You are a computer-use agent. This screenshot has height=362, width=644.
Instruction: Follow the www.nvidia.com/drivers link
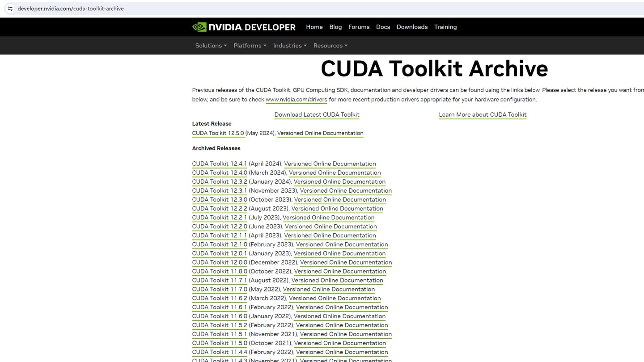coord(297,100)
